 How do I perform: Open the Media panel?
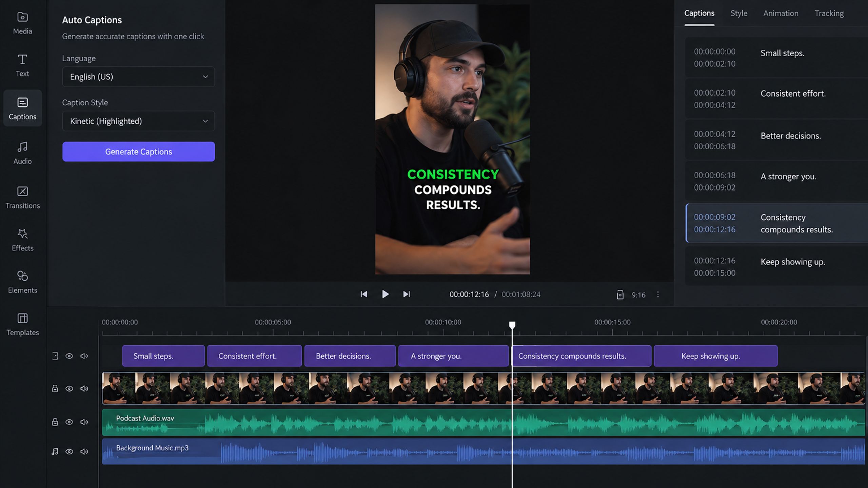click(x=22, y=23)
